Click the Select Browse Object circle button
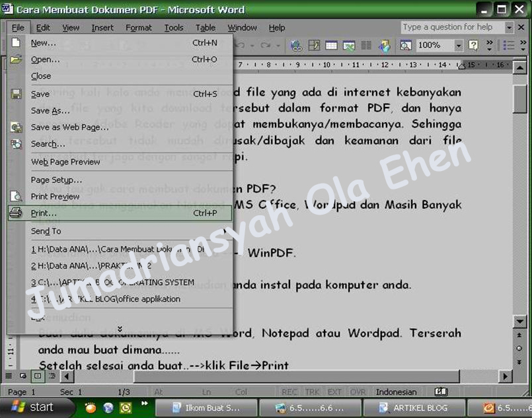Image resolution: width=532 pixels, height=418 pixels. (x=519, y=348)
